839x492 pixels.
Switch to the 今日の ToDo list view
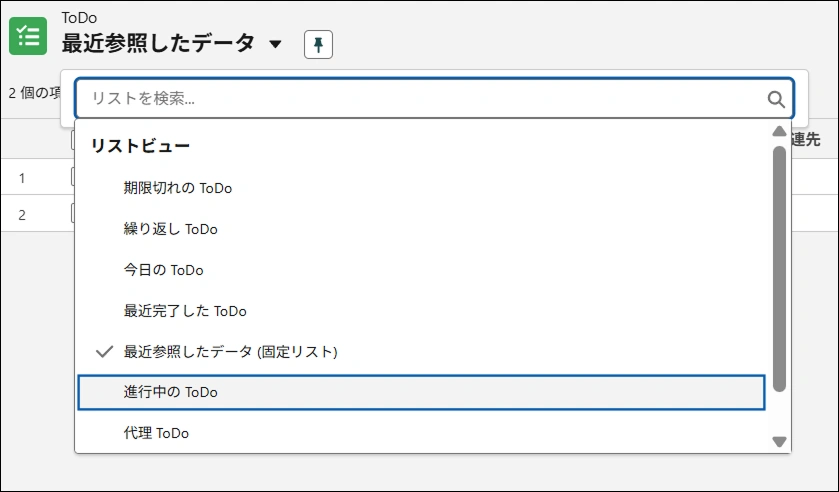[164, 270]
